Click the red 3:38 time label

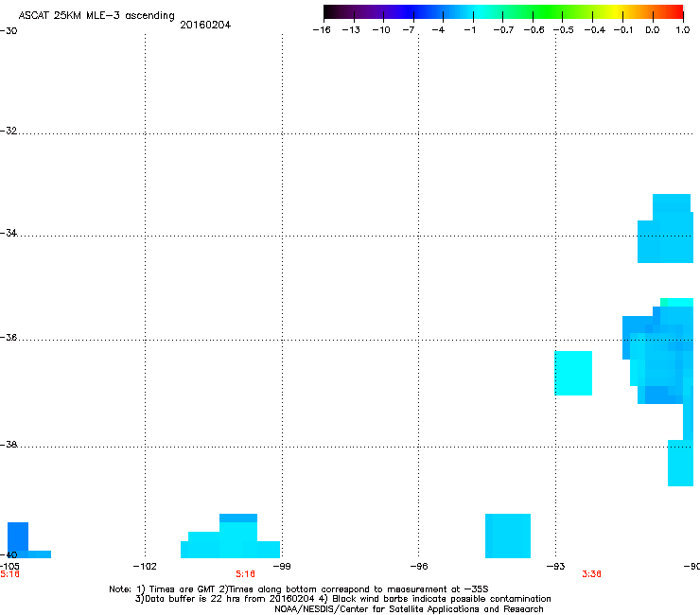[591, 574]
